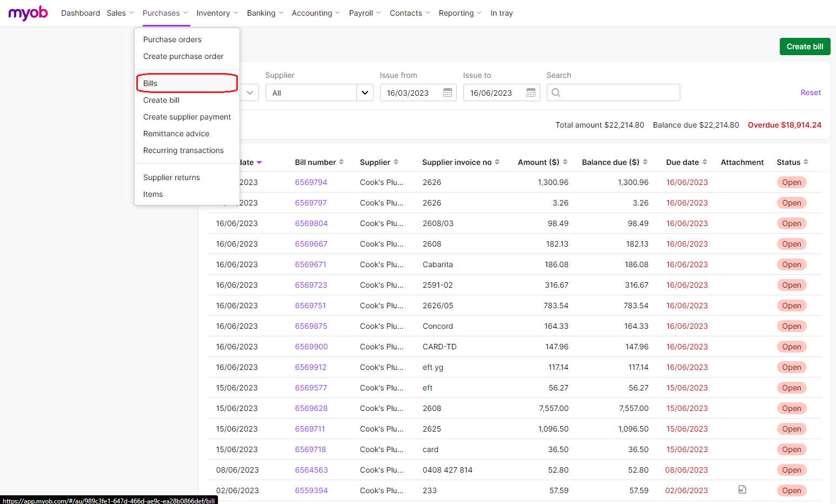Open bill number 6569751
The width and height of the screenshot is (836, 504).
[310, 306]
